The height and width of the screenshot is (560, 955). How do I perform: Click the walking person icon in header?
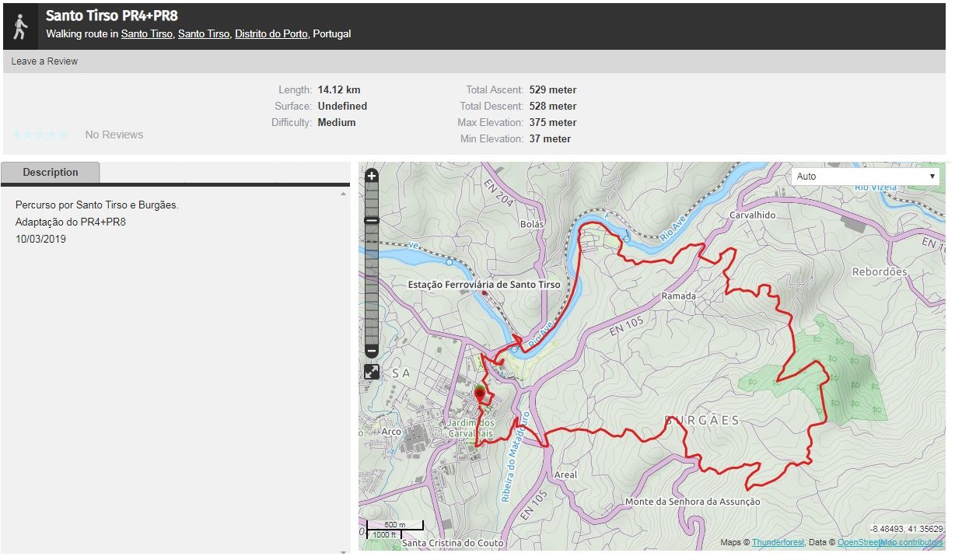click(21, 26)
